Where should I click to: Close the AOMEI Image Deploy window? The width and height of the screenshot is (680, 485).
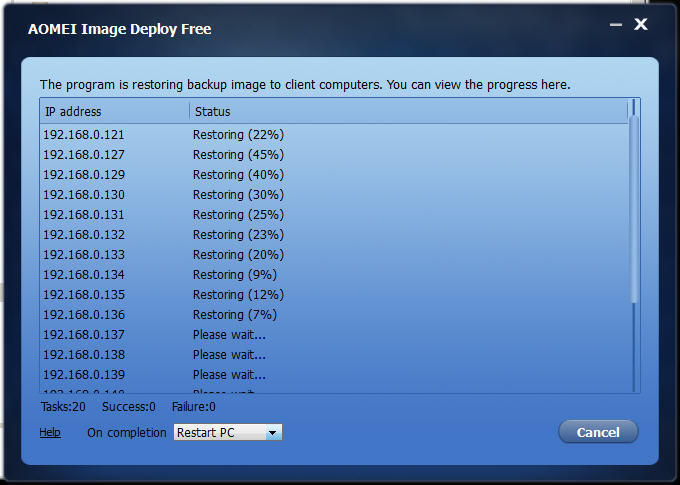coord(641,24)
